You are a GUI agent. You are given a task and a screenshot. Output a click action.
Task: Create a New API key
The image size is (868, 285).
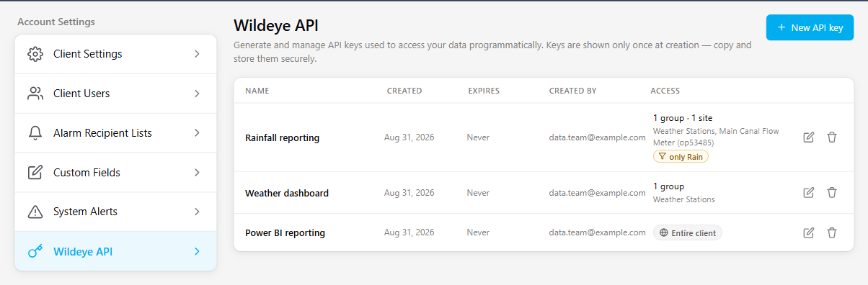click(x=810, y=28)
